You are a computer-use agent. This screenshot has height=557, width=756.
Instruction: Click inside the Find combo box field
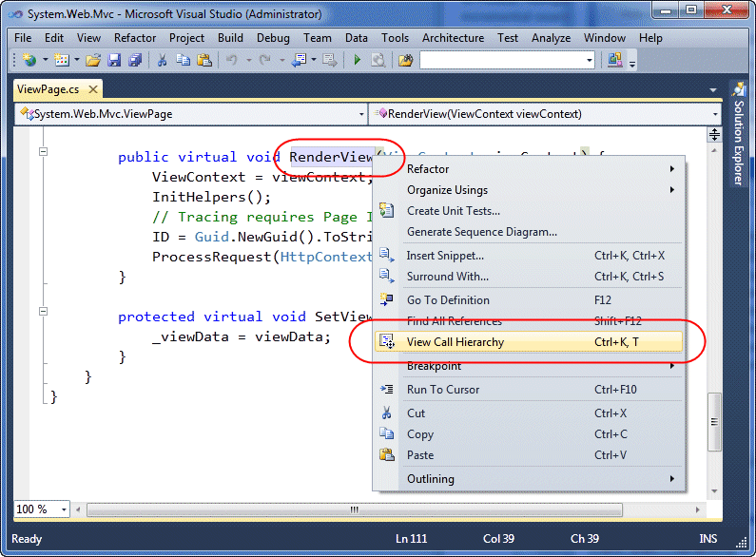pos(502,60)
